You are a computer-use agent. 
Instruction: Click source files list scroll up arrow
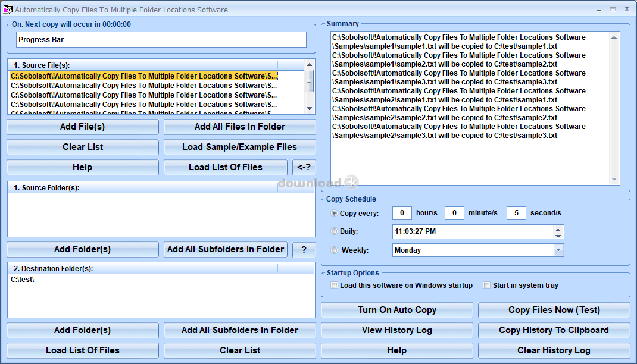pos(309,64)
